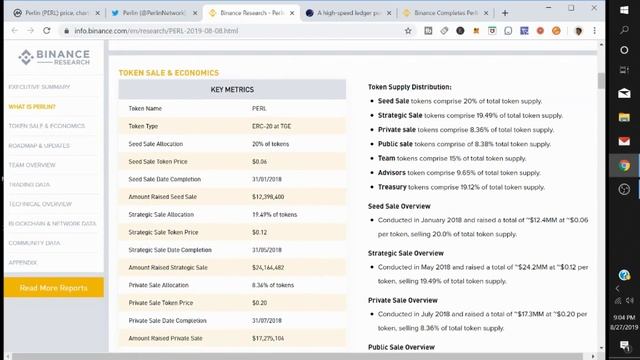640x360 pixels.
Task: Click the Private Sale Overview heading
Action: coord(403,300)
